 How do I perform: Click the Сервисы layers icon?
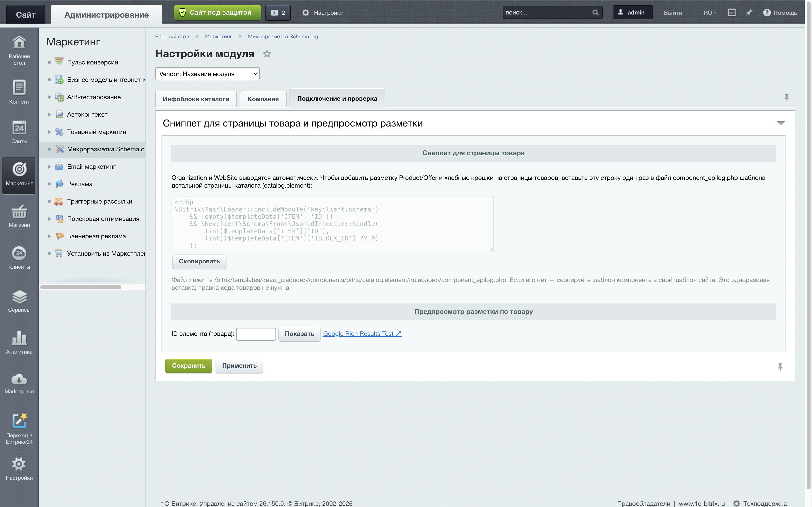(x=19, y=297)
